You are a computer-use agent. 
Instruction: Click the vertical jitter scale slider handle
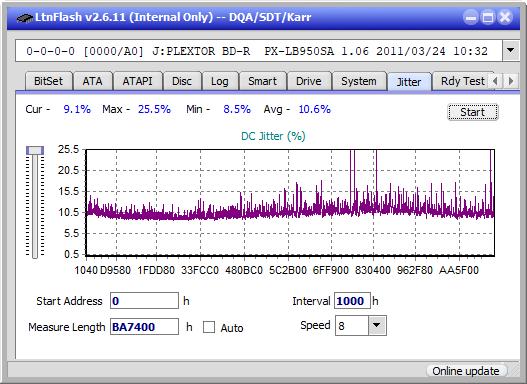pos(35,150)
